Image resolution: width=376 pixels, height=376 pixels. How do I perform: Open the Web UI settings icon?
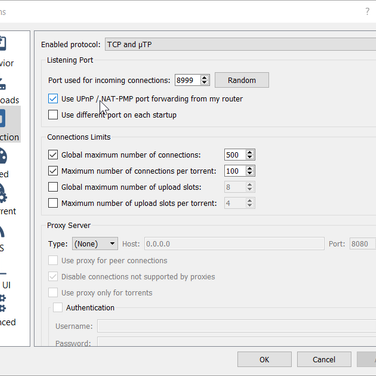click(3, 273)
